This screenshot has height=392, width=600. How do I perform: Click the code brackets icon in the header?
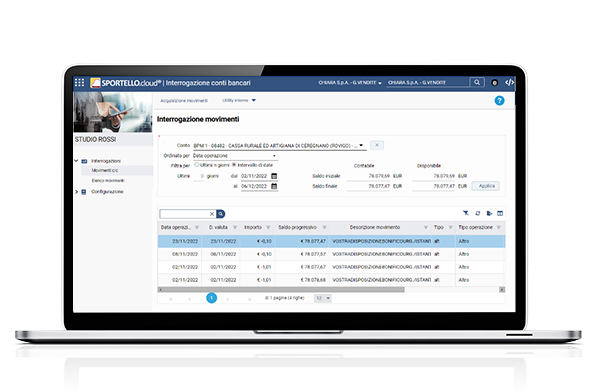point(509,82)
